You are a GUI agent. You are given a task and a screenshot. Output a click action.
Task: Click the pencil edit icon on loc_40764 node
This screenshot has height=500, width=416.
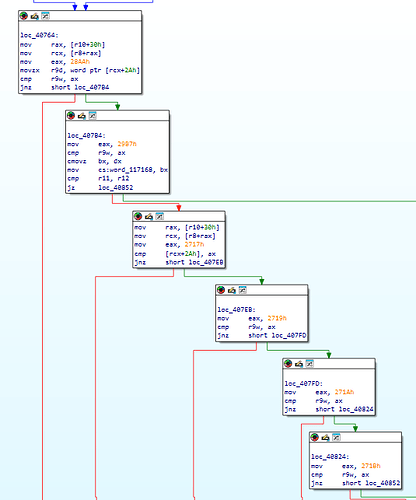tap(34, 16)
